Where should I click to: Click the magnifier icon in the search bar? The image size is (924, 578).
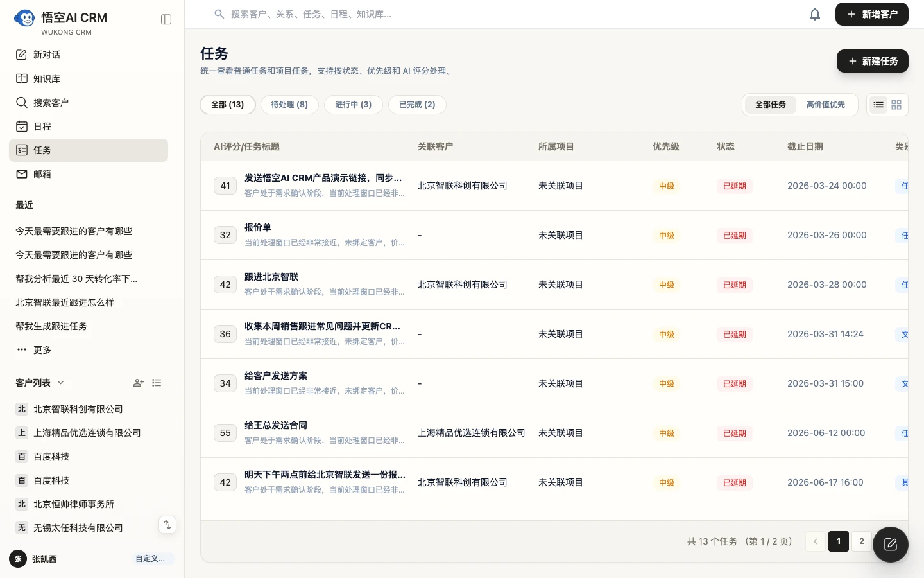pos(219,14)
